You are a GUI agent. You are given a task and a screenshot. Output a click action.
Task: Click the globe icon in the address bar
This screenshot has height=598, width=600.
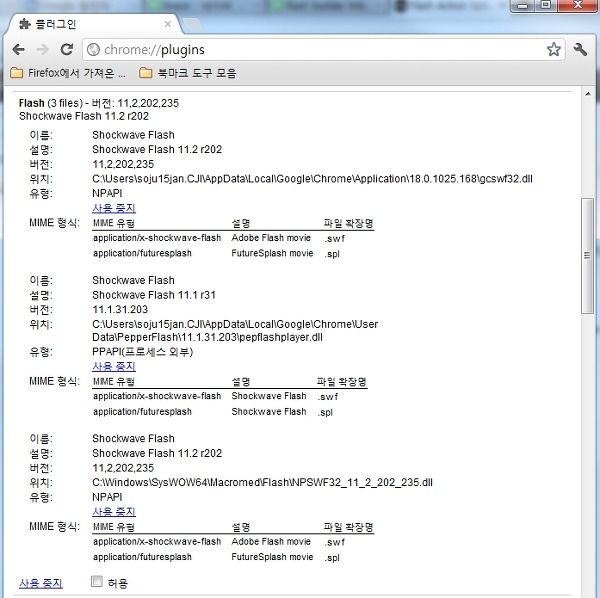[x=93, y=50]
